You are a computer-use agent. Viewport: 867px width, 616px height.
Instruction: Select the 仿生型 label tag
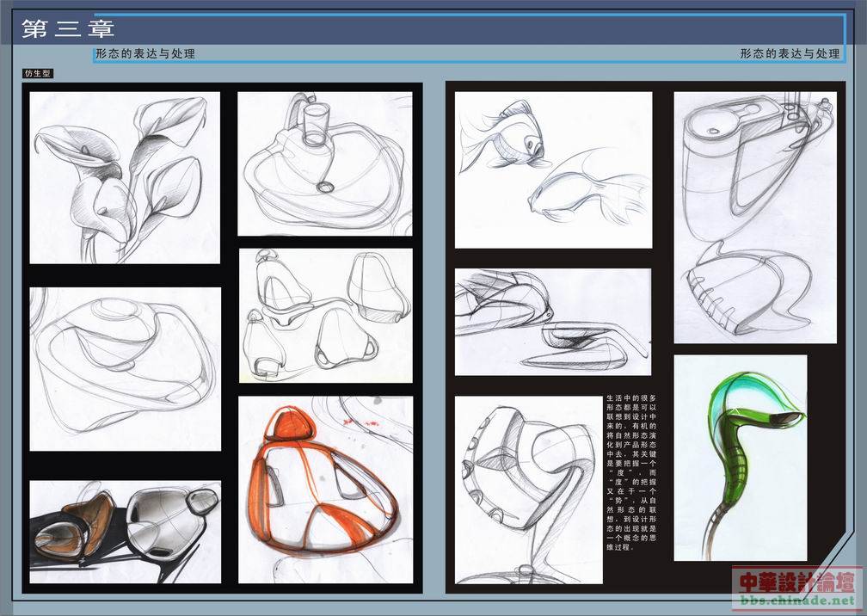pyautogui.click(x=38, y=74)
